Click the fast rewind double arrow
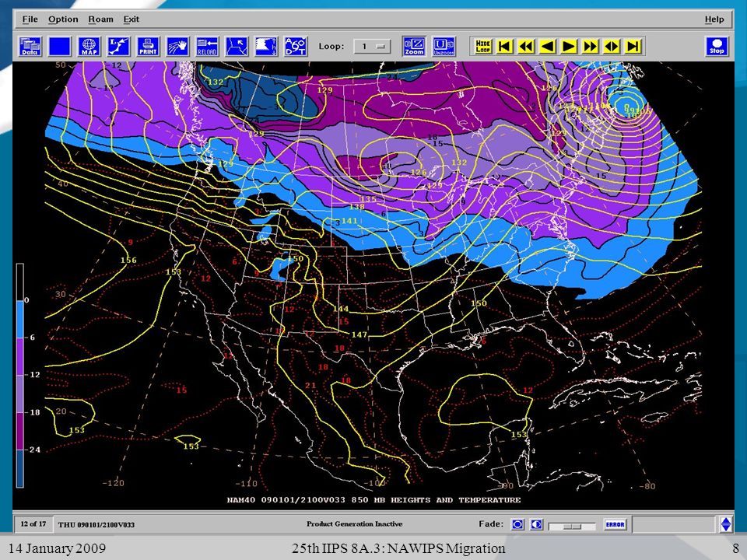Screen dimensions: 747x560 [526, 46]
